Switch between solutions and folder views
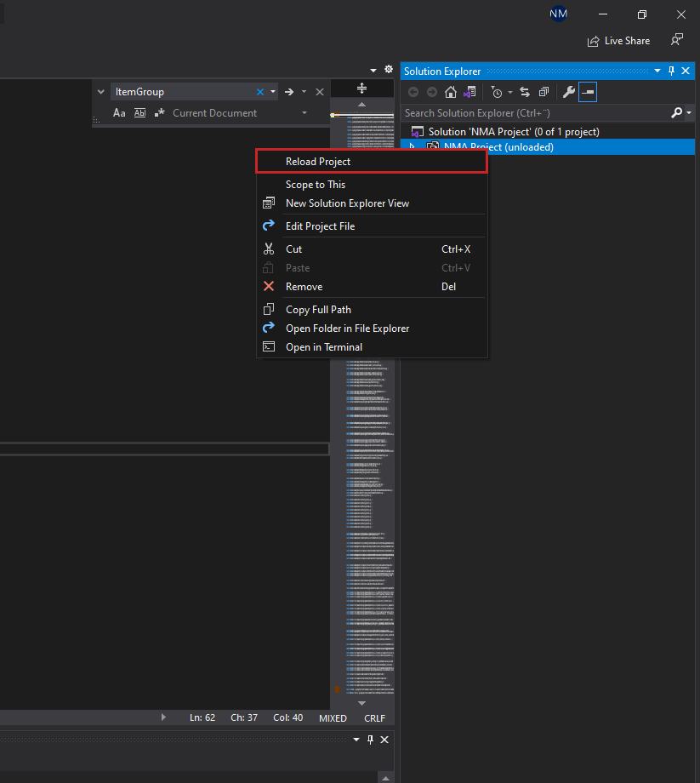Image resolution: width=700 pixels, height=783 pixels. tap(469, 92)
